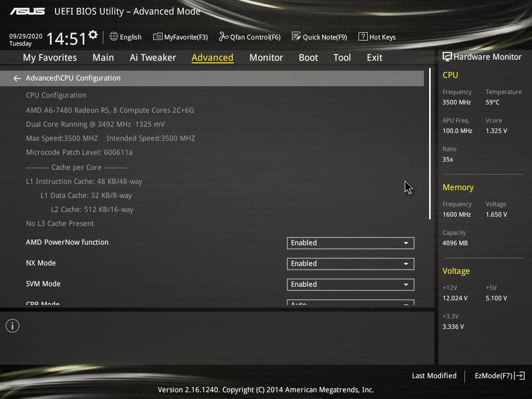Click No L3 Cache Present text
Screen dimensions: 532x399
point(60,223)
